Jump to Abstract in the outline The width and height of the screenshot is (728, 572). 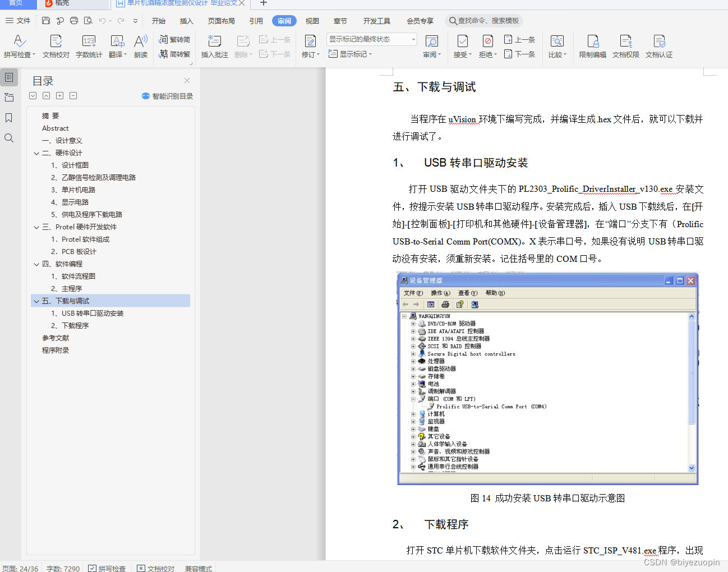click(x=56, y=128)
